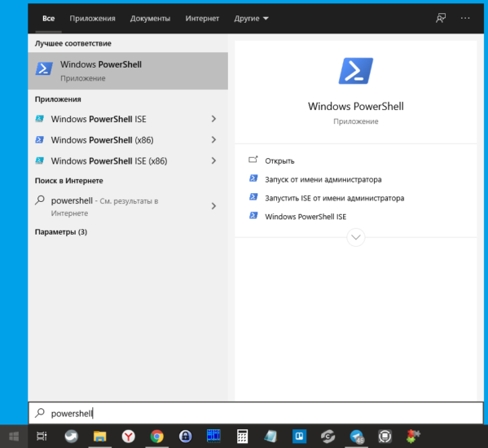The height and width of the screenshot is (448, 488).
Task: Expand Windows PowerShell ISE (x86) result arrow
Action: click(x=213, y=160)
